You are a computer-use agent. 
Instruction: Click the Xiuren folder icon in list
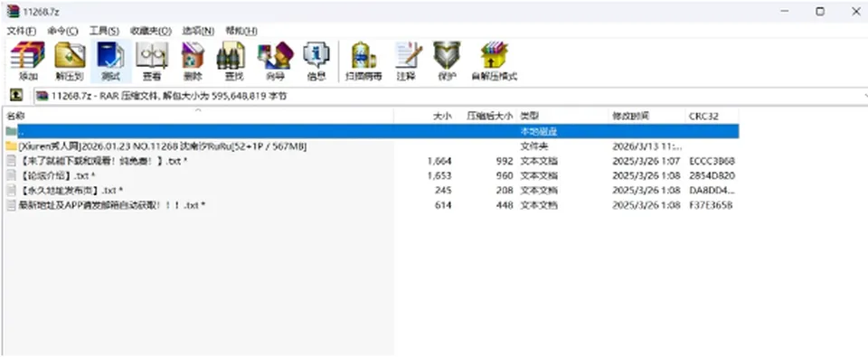(11, 146)
